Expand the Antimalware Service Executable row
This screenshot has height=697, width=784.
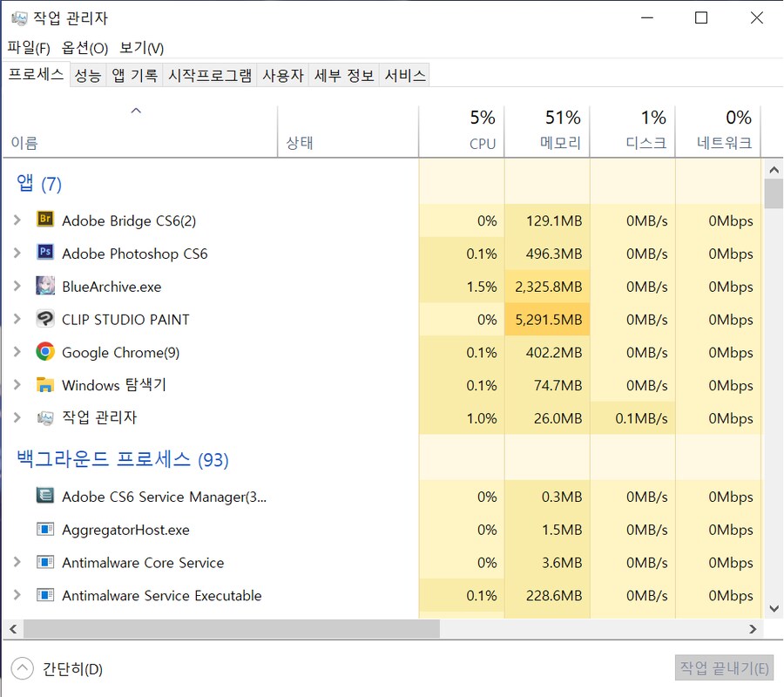click(x=17, y=595)
